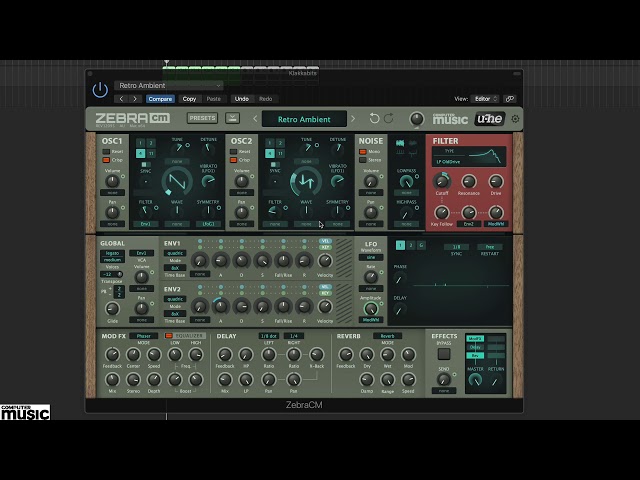Click the Effects Master knob

[x=475, y=380]
